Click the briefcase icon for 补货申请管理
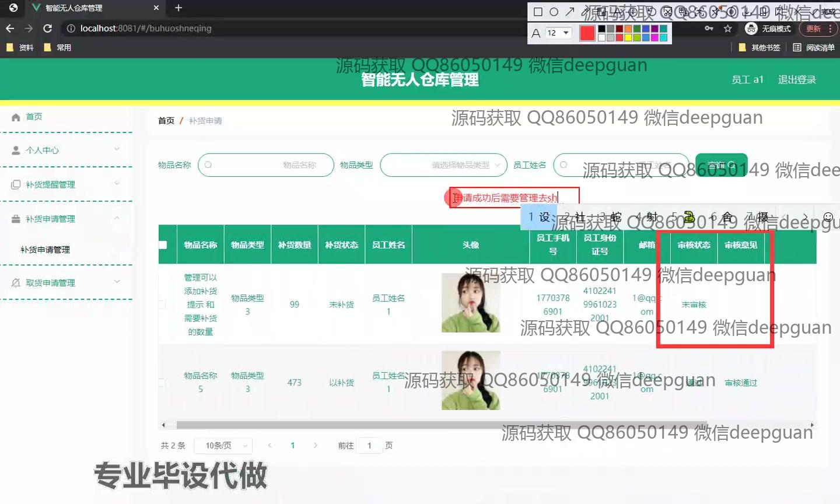840x504 pixels. click(x=16, y=219)
